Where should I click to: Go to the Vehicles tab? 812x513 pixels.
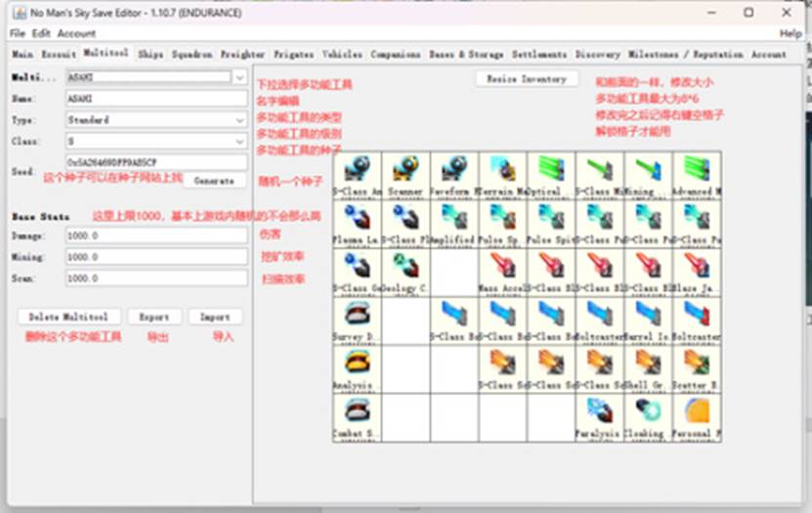(342, 55)
